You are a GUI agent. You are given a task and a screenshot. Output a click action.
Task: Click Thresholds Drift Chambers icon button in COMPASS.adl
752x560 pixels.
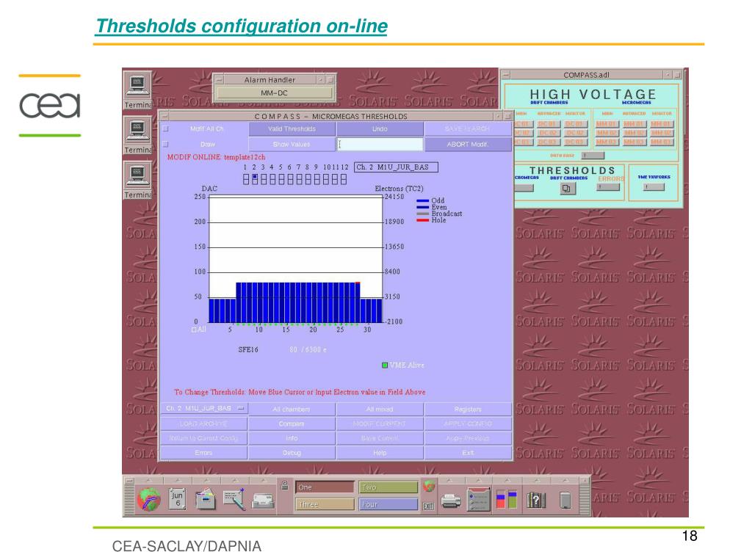pos(567,188)
